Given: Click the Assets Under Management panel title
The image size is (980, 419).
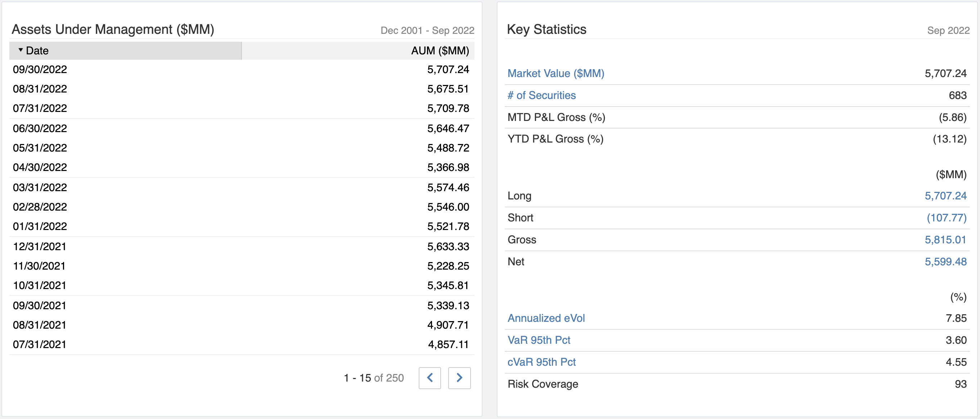Looking at the screenshot, I should click(113, 28).
